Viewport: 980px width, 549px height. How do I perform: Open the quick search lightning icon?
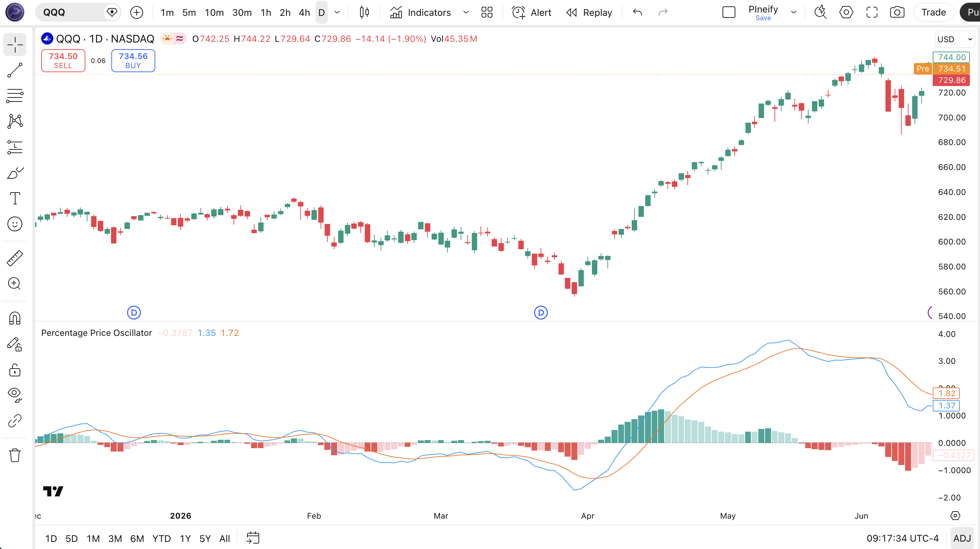coord(821,12)
